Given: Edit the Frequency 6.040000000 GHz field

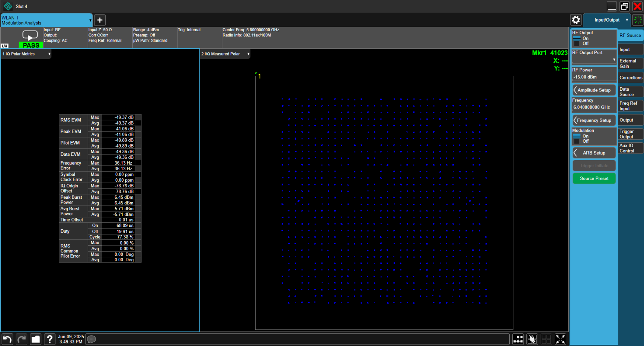Looking at the screenshot, I should 594,107.
